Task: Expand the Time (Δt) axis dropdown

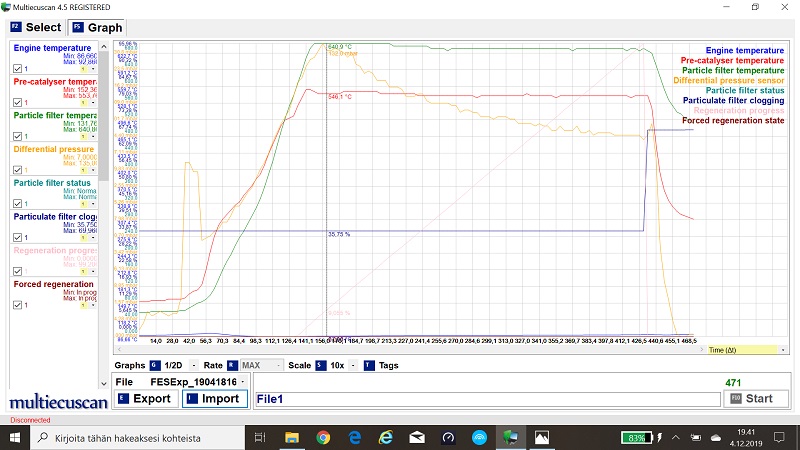Action: pyautogui.click(x=783, y=350)
